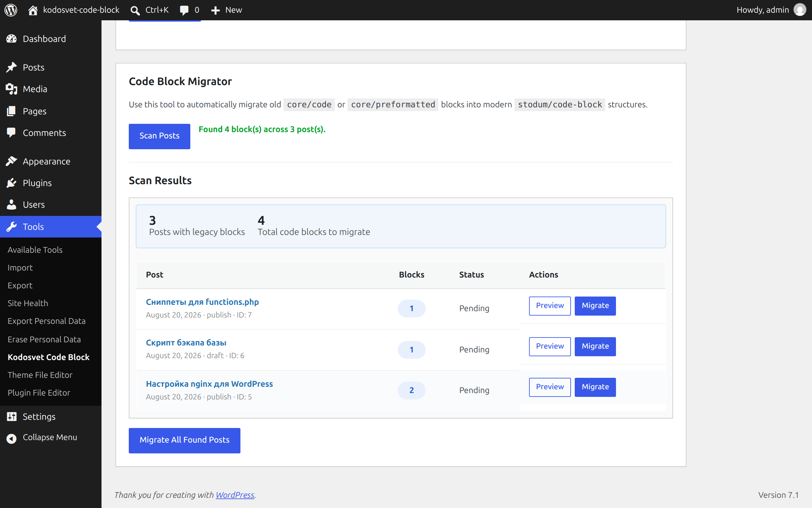Viewport: 812px width, 508px height.
Task: Click the Ctrl+K search shortcut label
Action: [157, 10]
